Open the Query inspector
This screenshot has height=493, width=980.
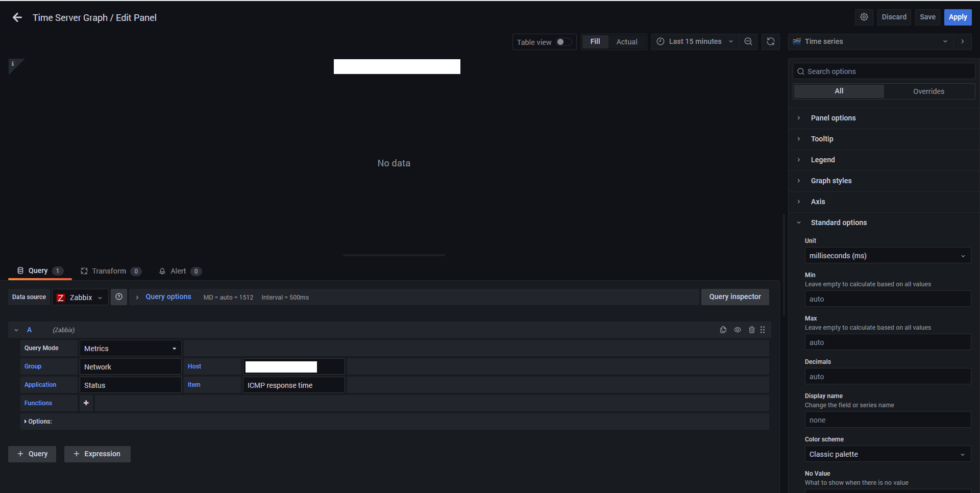pos(735,297)
